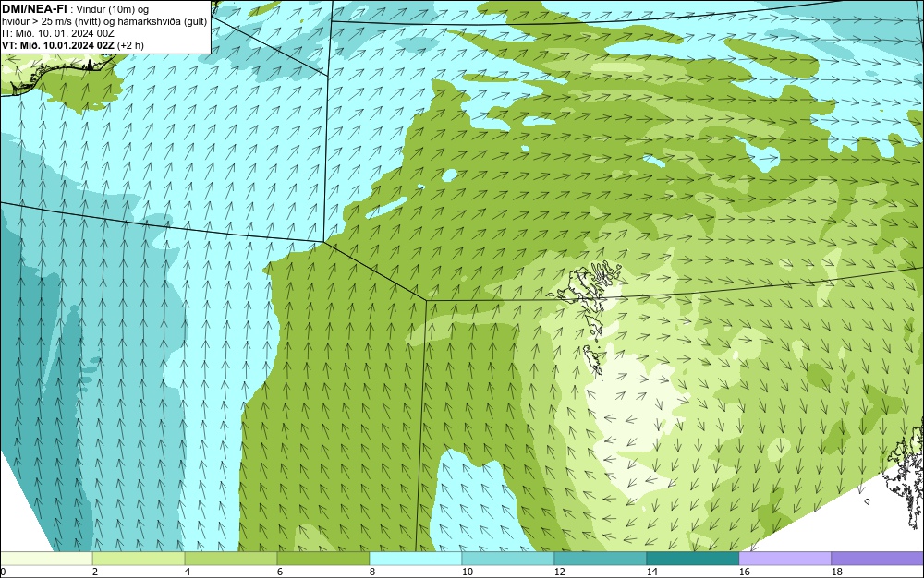Viewport: 924px width, 578px height.
Task: Click the legend value 2
Action: 95,572
